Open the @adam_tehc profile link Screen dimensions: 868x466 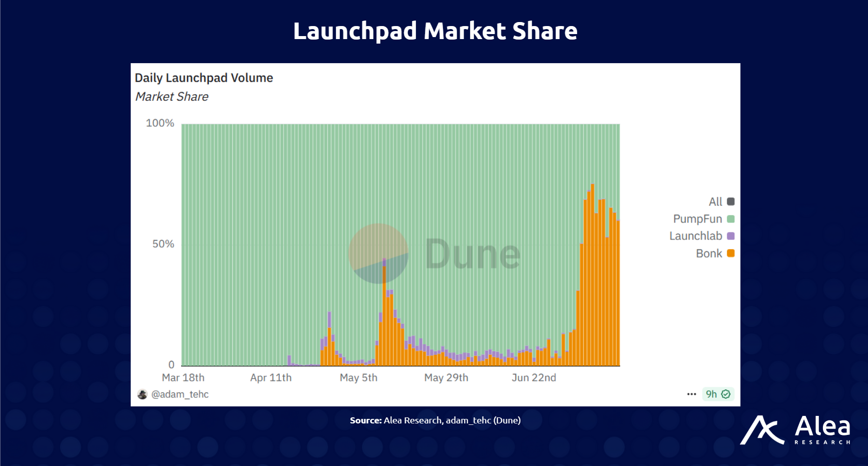(180, 394)
